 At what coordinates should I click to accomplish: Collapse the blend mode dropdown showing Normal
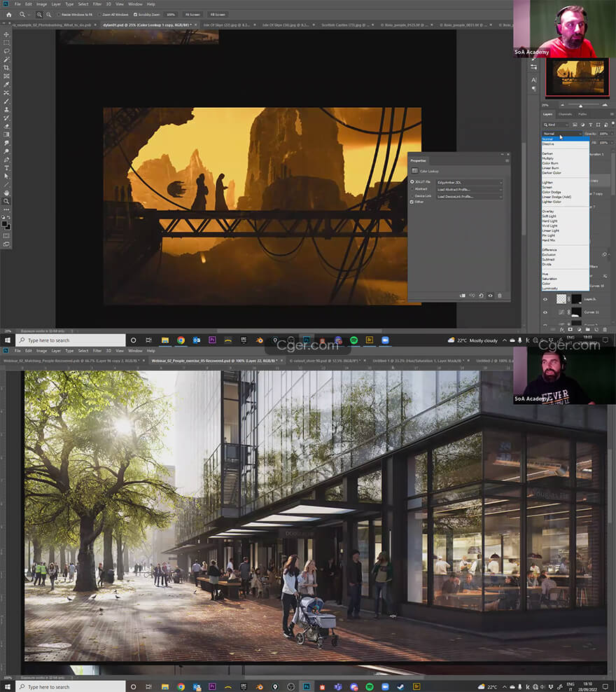pos(562,133)
